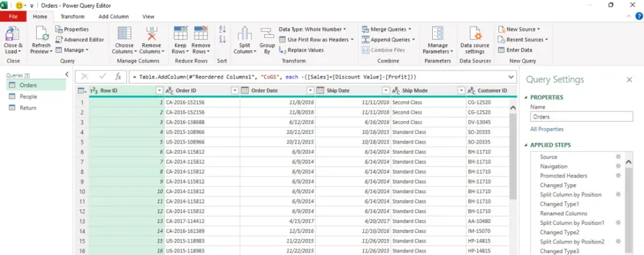Open the Manage query dropdown

[x=72, y=50]
